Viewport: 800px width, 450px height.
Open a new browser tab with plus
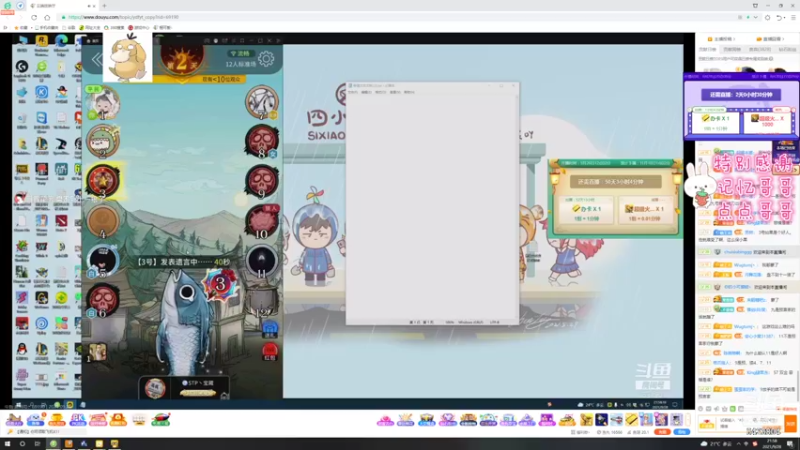coord(105,6)
